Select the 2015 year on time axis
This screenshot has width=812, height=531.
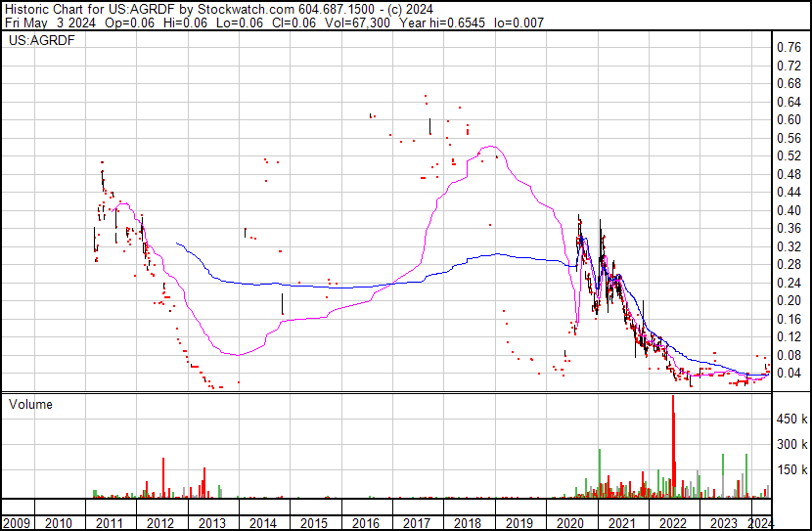click(x=314, y=524)
